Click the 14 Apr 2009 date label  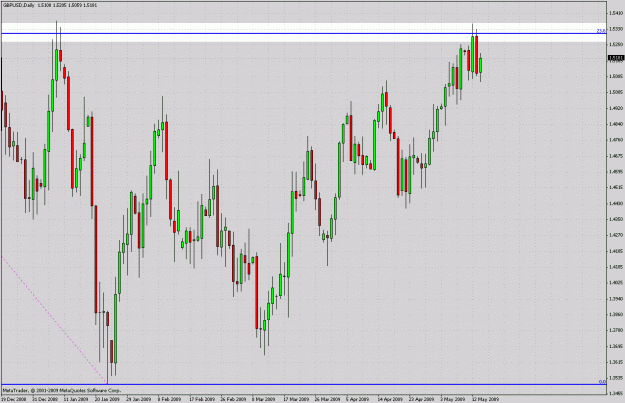click(x=390, y=399)
